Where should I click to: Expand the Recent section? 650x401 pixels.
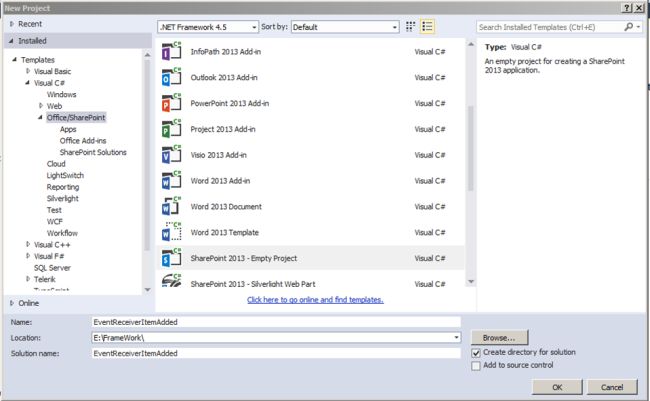point(12,24)
